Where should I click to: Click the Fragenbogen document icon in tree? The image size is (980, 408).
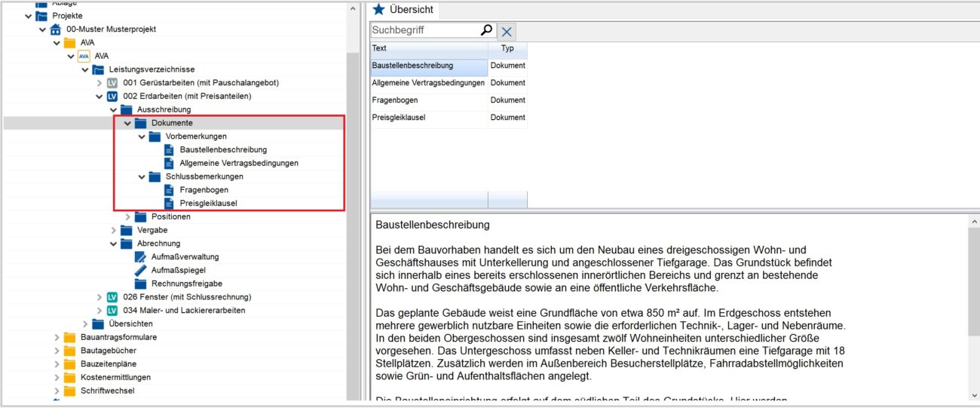(169, 190)
